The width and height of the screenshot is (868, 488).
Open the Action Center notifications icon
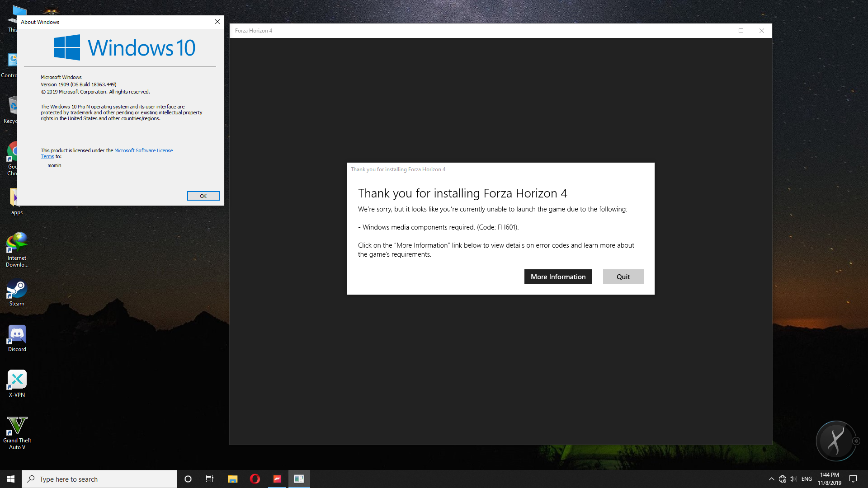853,479
